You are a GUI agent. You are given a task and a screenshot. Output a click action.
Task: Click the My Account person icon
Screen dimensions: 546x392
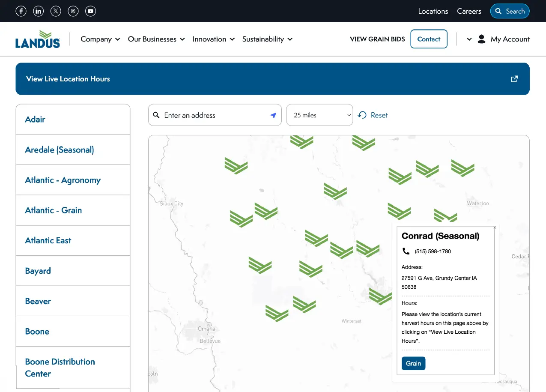click(x=481, y=39)
